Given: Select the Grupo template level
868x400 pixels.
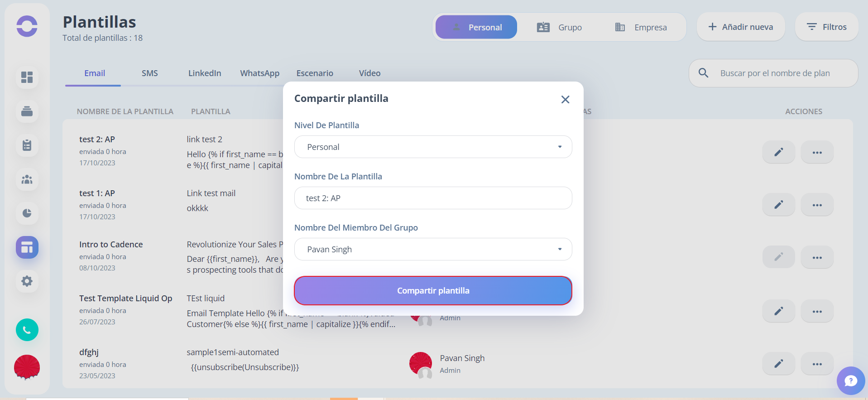Looking at the screenshot, I should [x=559, y=27].
